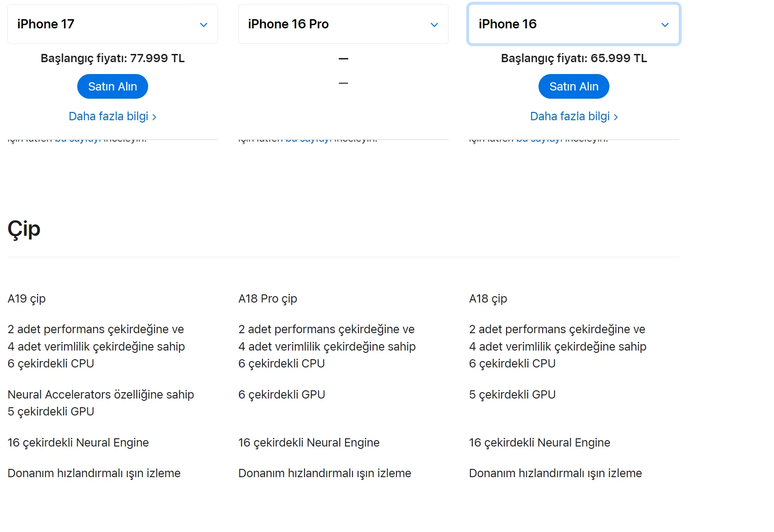
Task: Select the A18 çip text
Action: click(x=488, y=299)
